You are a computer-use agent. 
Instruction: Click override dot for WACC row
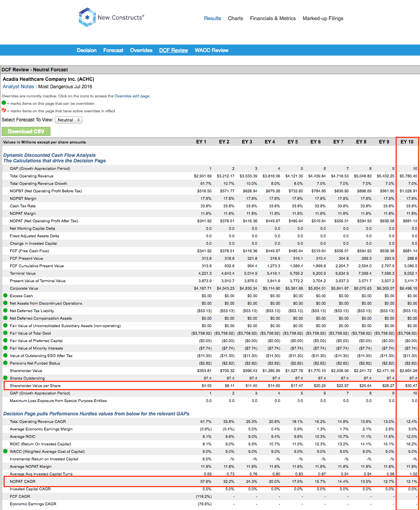pos(6,451)
